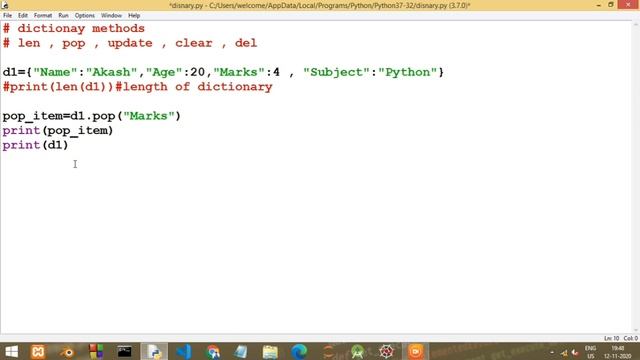
Task: Switch to Python IDLE taskbar icon
Action: pos(154,351)
